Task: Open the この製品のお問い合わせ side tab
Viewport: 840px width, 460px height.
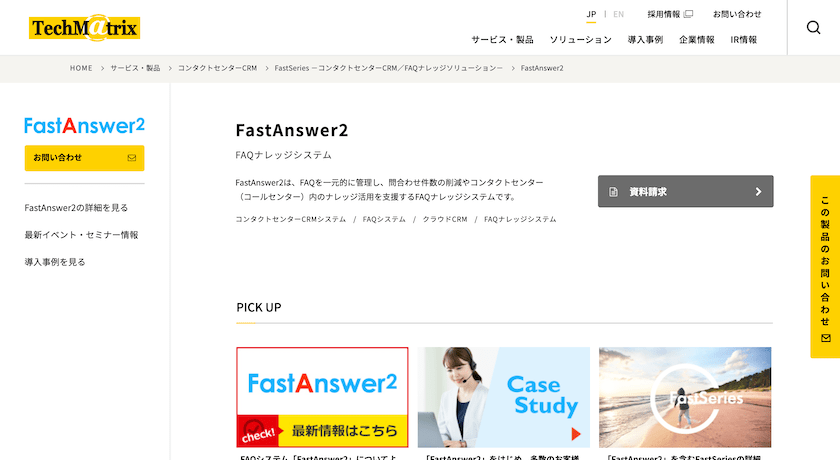Action: [x=825, y=267]
